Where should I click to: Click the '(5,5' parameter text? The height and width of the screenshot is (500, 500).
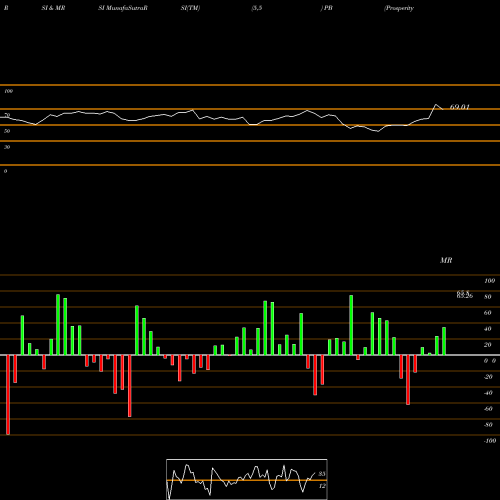(257, 8)
